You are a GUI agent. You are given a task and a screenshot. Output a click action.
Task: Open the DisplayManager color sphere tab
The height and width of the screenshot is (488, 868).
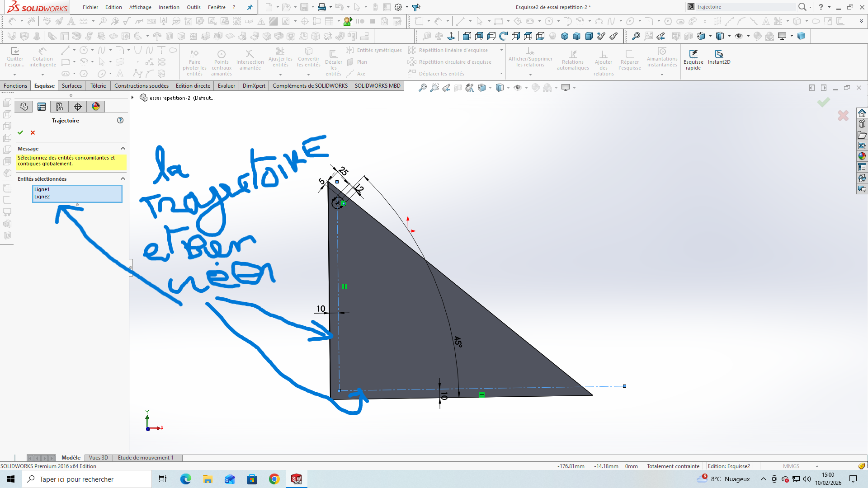[x=96, y=107]
